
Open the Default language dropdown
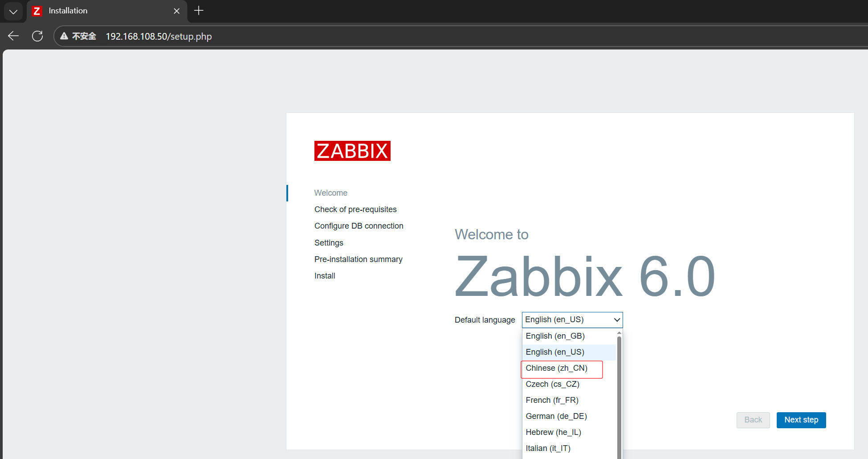coord(572,320)
